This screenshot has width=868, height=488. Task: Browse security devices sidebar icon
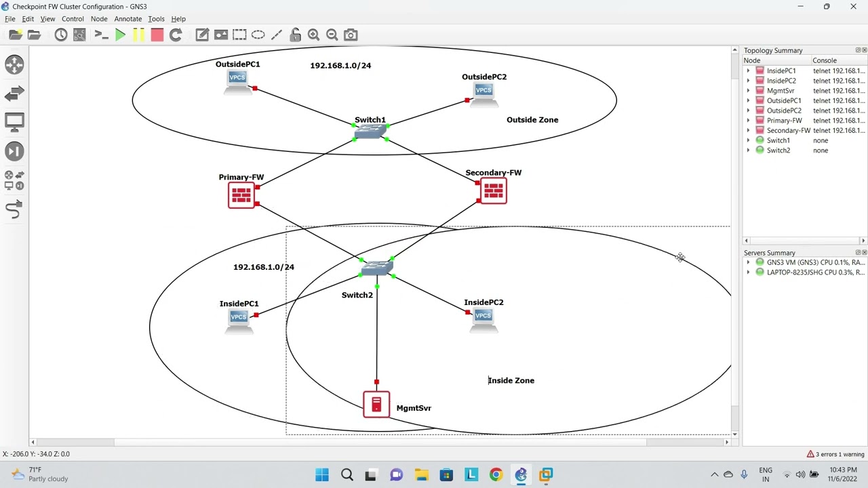[x=14, y=151]
